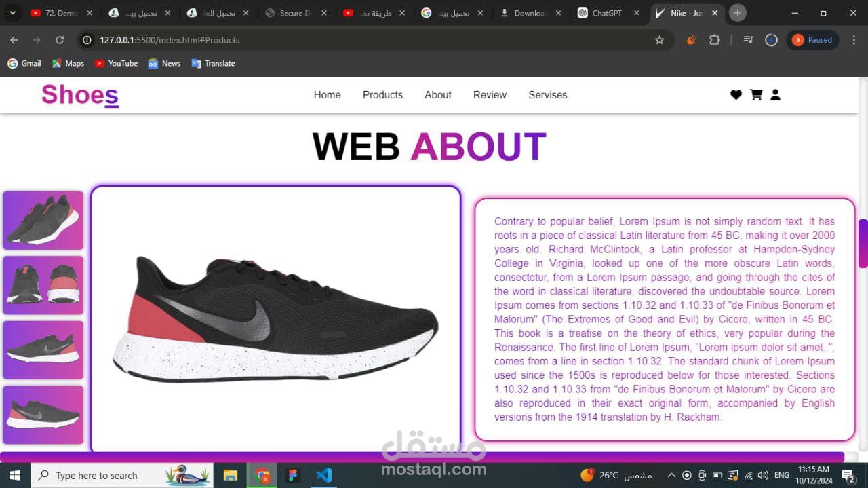The width and height of the screenshot is (868, 488).
Task: Click the tray recording circle icon
Action: pos(687,475)
